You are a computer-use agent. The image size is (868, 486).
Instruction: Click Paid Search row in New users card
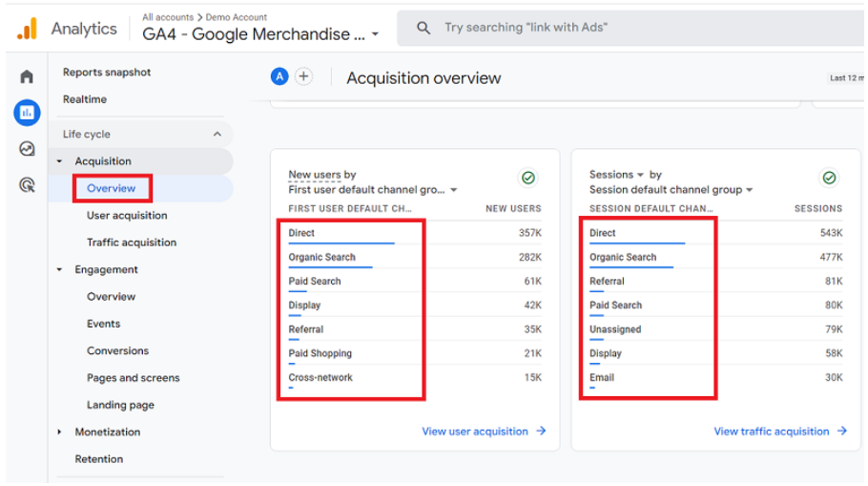(x=415, y=282)
